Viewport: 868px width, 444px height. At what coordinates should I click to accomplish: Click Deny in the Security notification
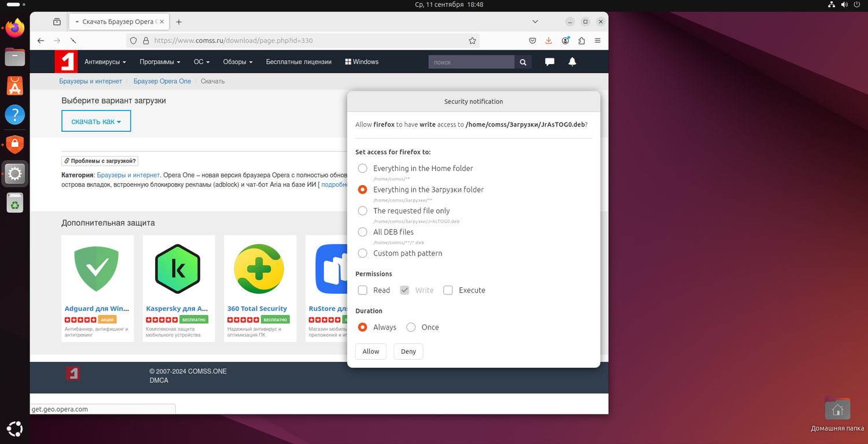tap(409, 351)
